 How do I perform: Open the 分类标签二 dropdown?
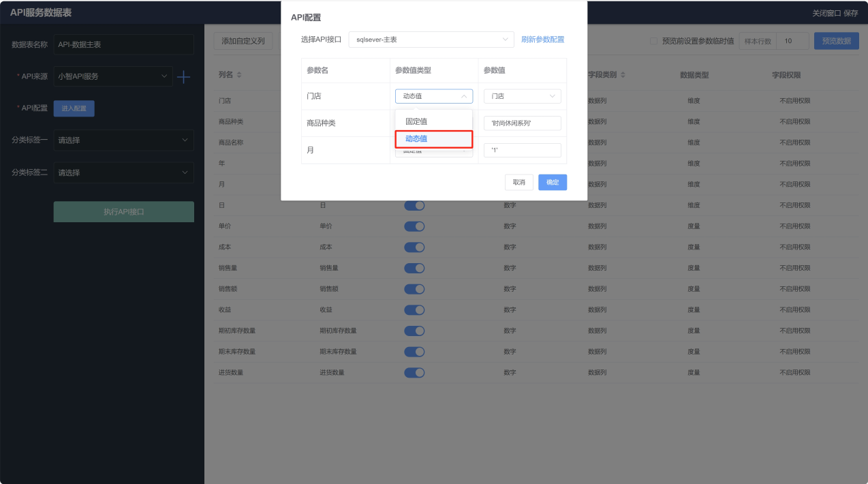point(124,172)
